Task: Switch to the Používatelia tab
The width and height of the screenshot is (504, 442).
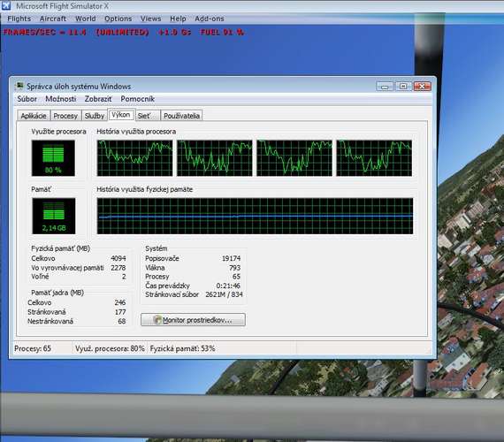Action: (x=181, y=116)
